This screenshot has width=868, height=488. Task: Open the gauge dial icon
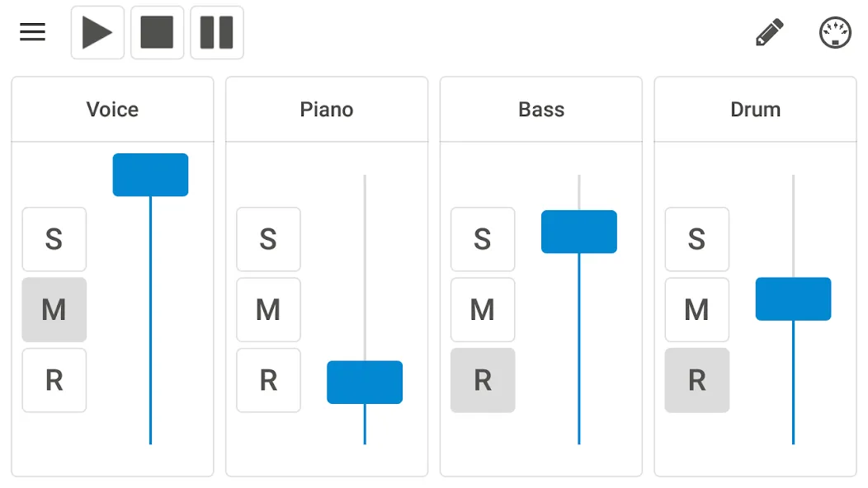click(x=835, y=33)
